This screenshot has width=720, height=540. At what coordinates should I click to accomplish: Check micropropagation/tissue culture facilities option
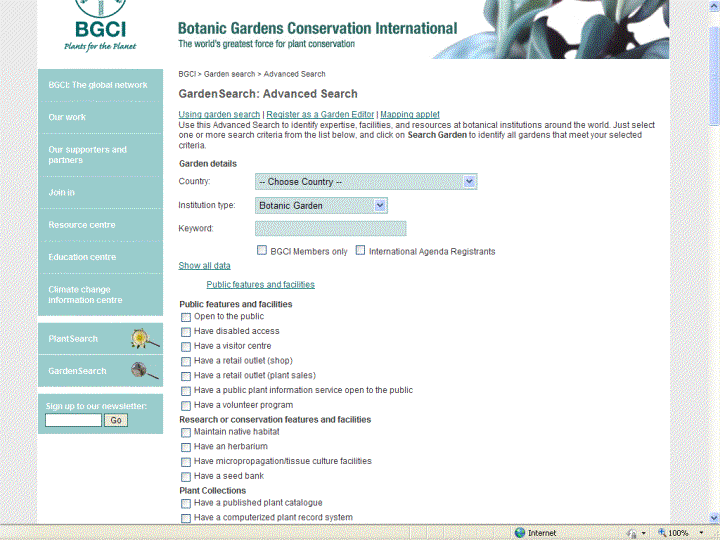[186, 462]
